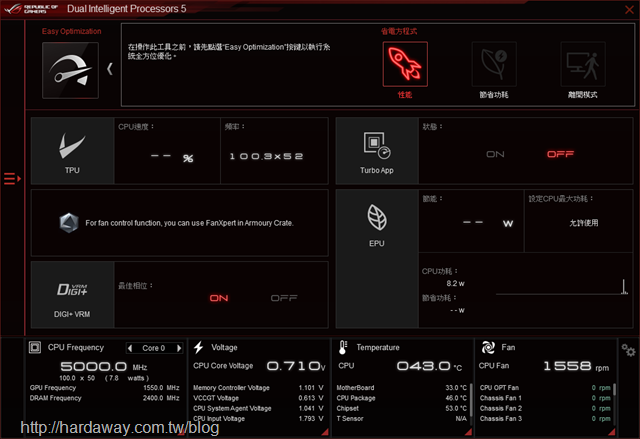Click the CPU max power setting value
The height and width of the screenshot is (439, 640).
[x=584, y=223]
